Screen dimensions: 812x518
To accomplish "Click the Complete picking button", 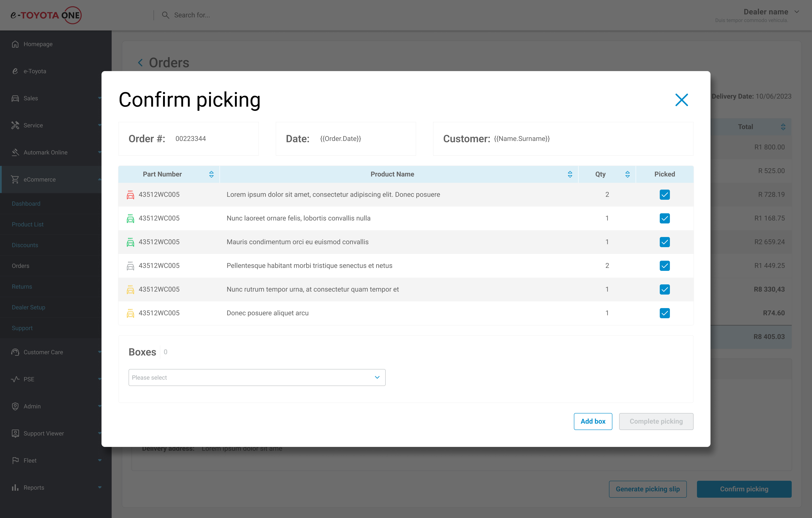I will pos(656,421).
